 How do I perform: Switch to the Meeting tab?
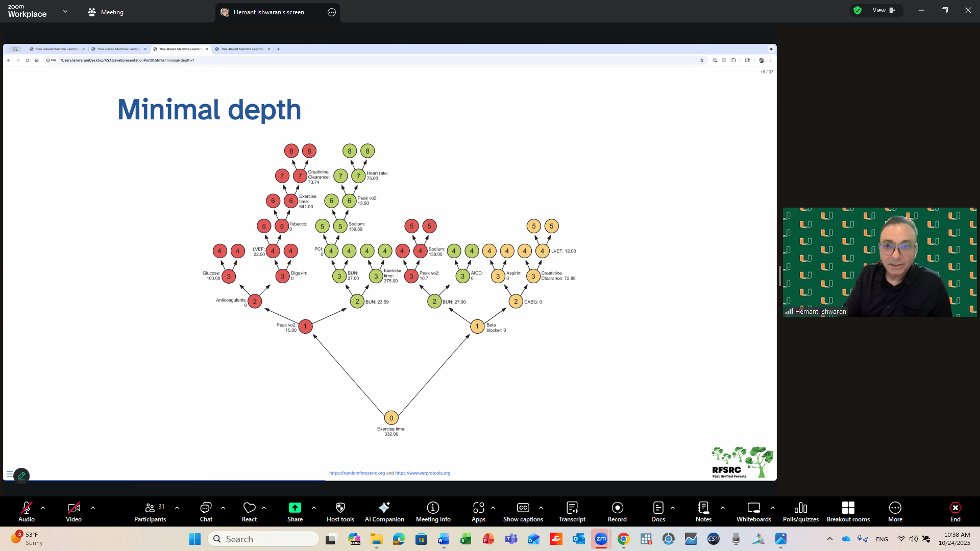tap(106, 12)
